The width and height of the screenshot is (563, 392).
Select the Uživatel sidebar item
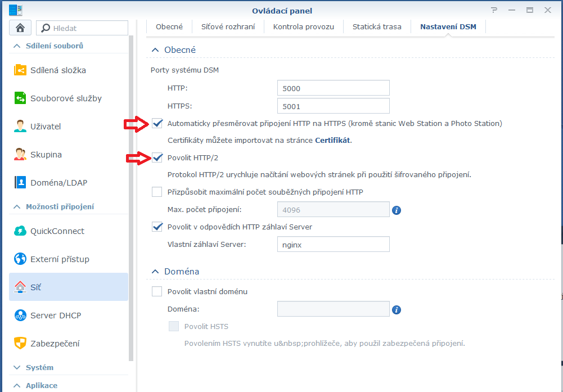point(46,127)
